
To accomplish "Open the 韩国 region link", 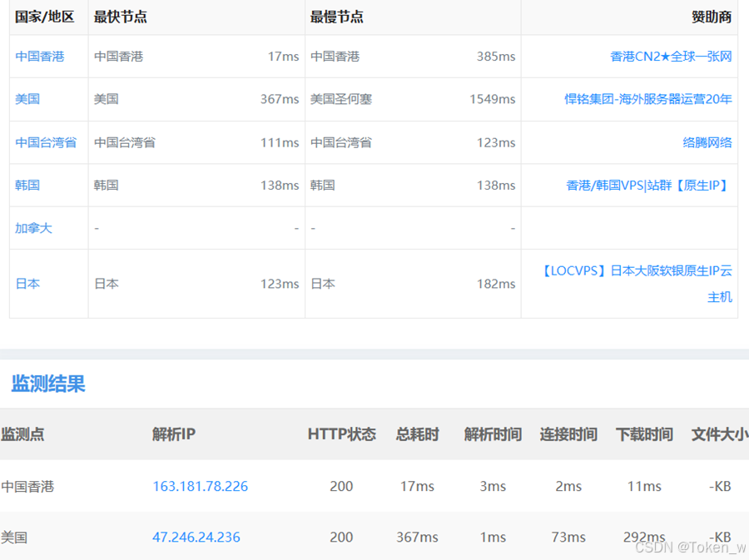I will tap(27, 186).
